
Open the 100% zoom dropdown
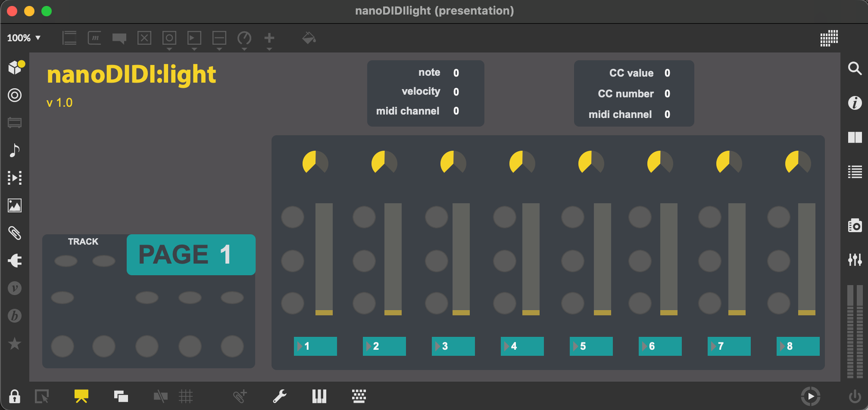pyautogui.click(x=24, y=38)
